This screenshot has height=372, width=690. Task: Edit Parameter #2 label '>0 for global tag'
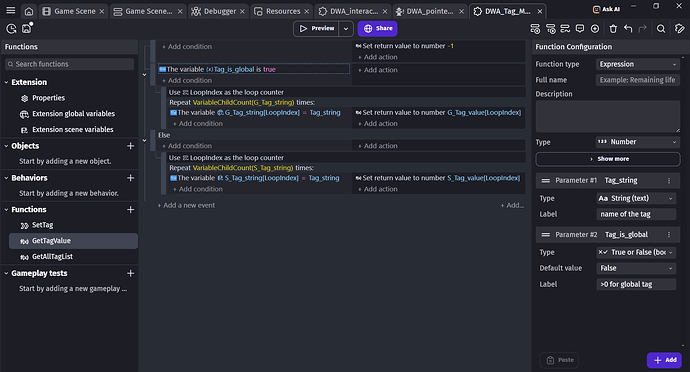636,284
